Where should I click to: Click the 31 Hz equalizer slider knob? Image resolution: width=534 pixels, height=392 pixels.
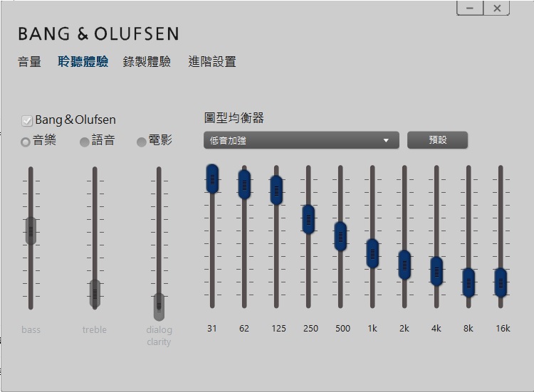[212, 179]
